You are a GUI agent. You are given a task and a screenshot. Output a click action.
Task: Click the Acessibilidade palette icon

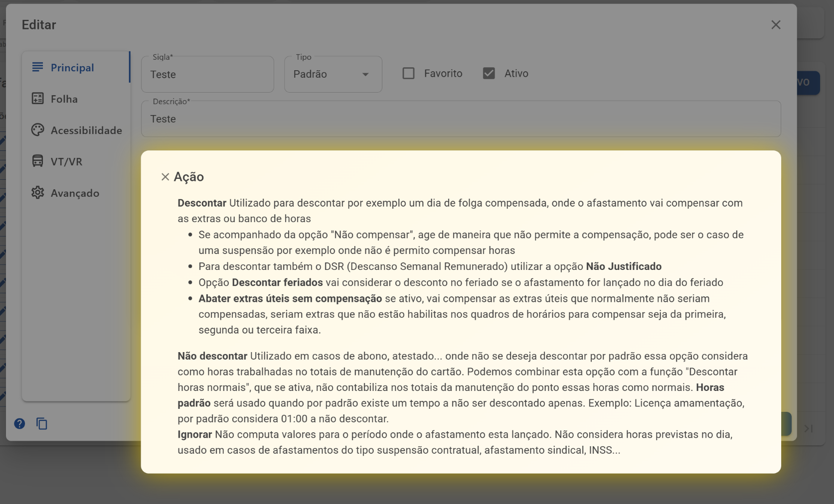click(x=37, y=129)
